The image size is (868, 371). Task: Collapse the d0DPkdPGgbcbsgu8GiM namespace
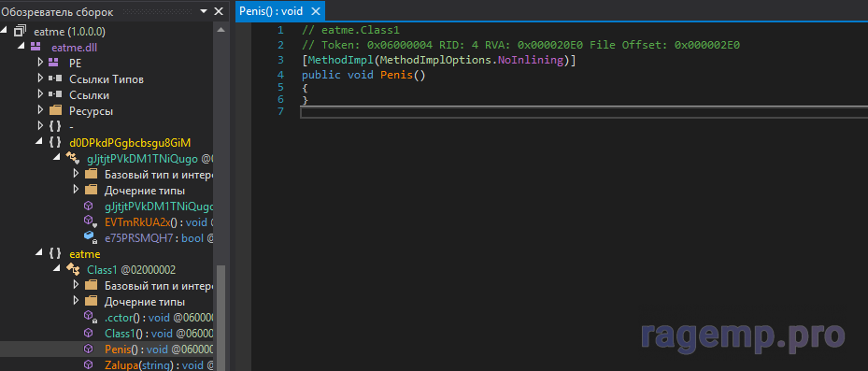click(38, 142)
